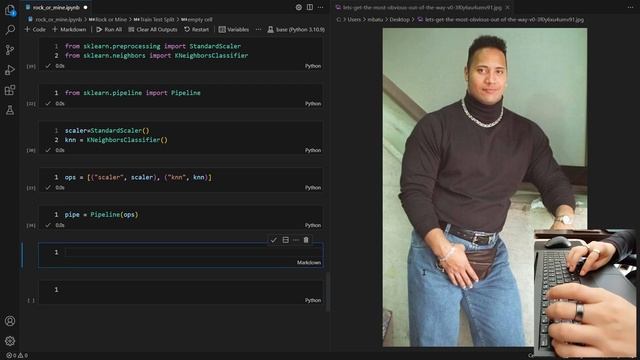
Task: Switch to the rock_or_mine.ipynb tab
Action: [x=56, y=7]
